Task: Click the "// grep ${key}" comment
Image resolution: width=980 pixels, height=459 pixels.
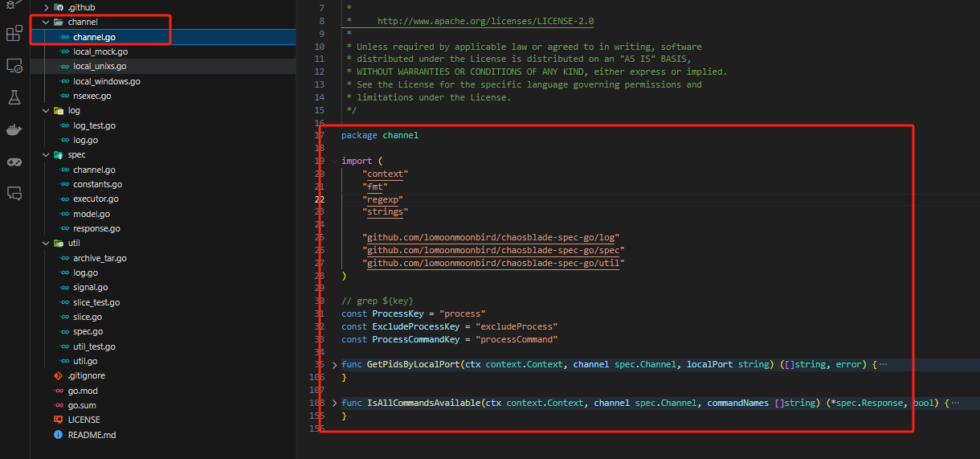Action: point(378,301)
